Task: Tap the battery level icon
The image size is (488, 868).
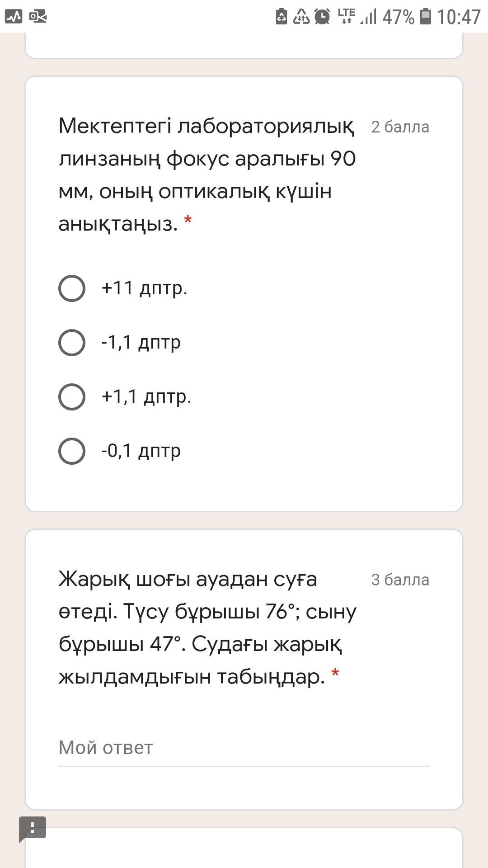Action: (426, 17)
